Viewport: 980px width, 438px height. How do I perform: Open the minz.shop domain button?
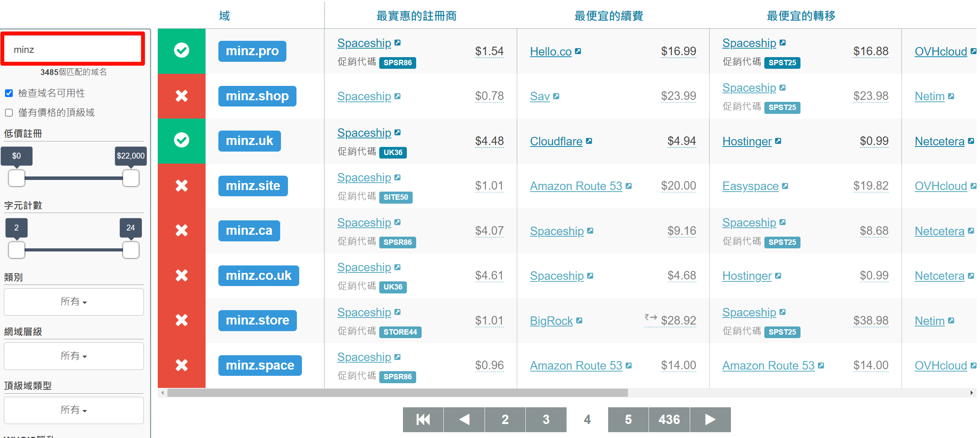257,96
